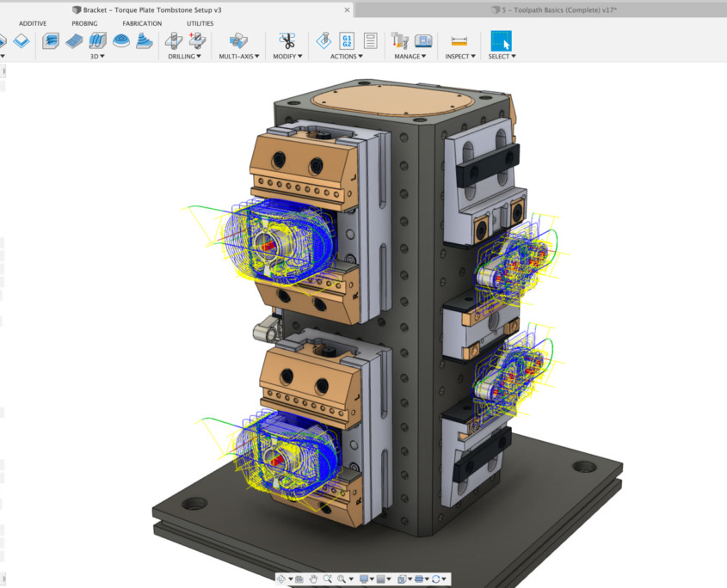Click the light-blue diamond face toolpath icon

point(22,40)
